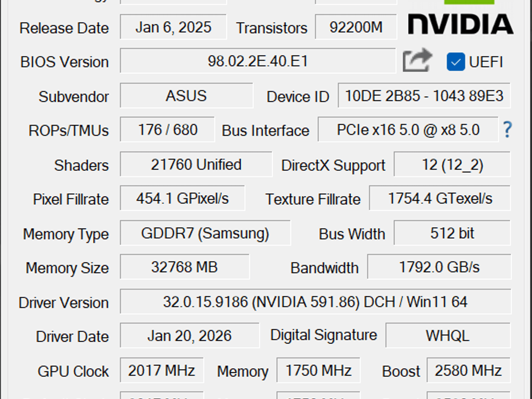The width and height of the screenshot is (532, 399).
Task: Select the Shaders field 21760 Unified
Action: click(196, 164)
